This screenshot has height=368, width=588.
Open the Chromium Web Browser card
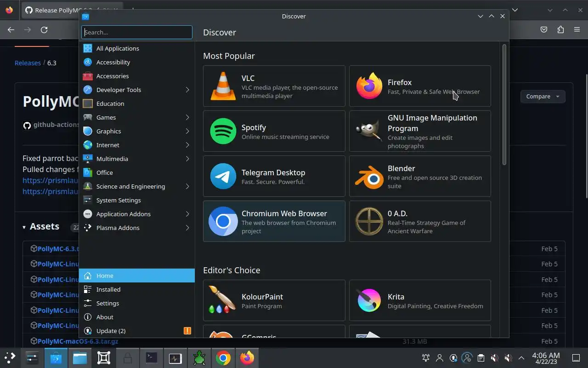(274, 221)
